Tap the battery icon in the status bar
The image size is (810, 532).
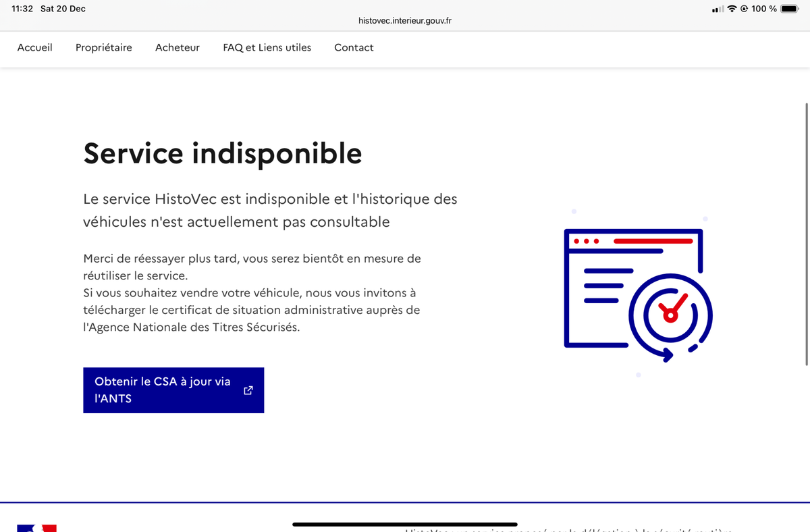(789, 9)
